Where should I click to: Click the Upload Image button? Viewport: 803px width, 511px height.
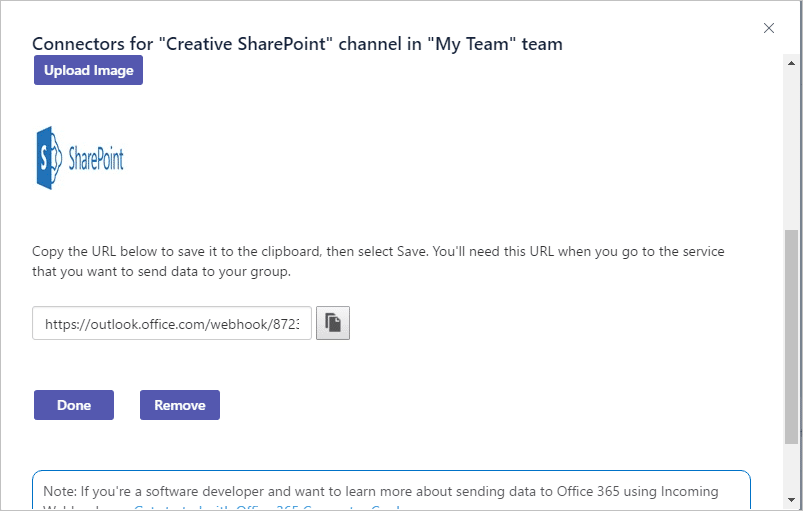click(x=89, y=70)
